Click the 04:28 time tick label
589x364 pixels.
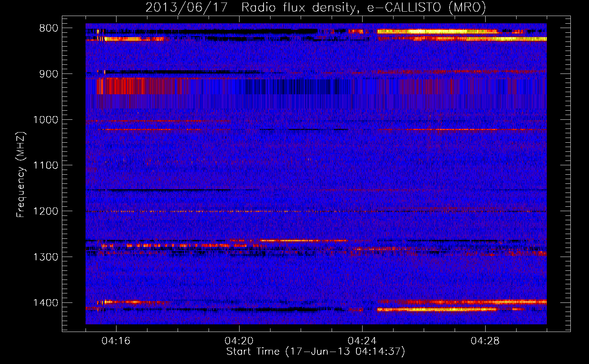(x=485, y=341)
